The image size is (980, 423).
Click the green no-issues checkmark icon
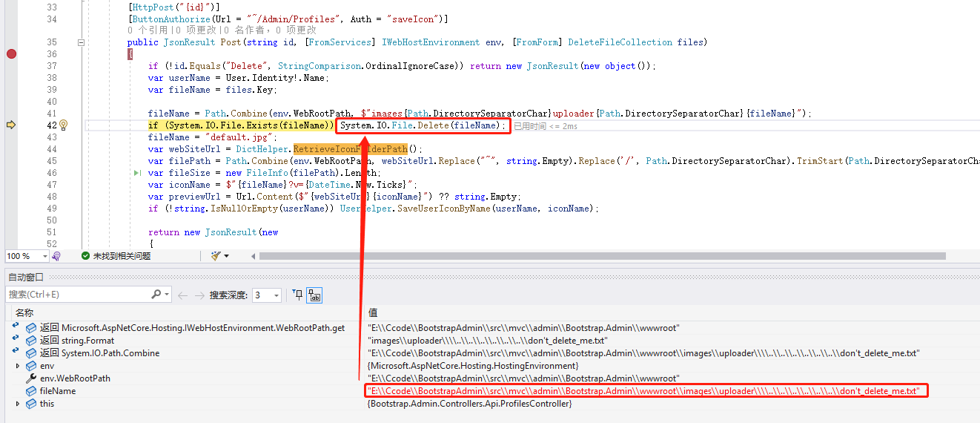tap(85, 256)
